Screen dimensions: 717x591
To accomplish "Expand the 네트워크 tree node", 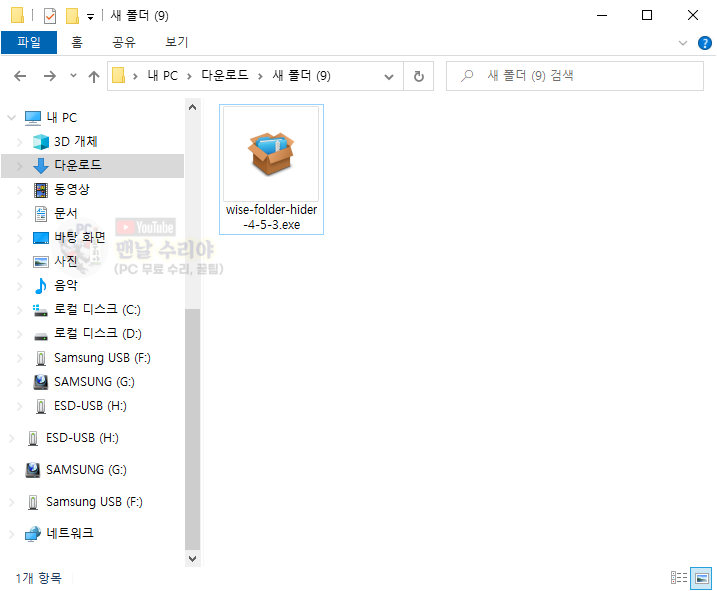I will point(12,533).
